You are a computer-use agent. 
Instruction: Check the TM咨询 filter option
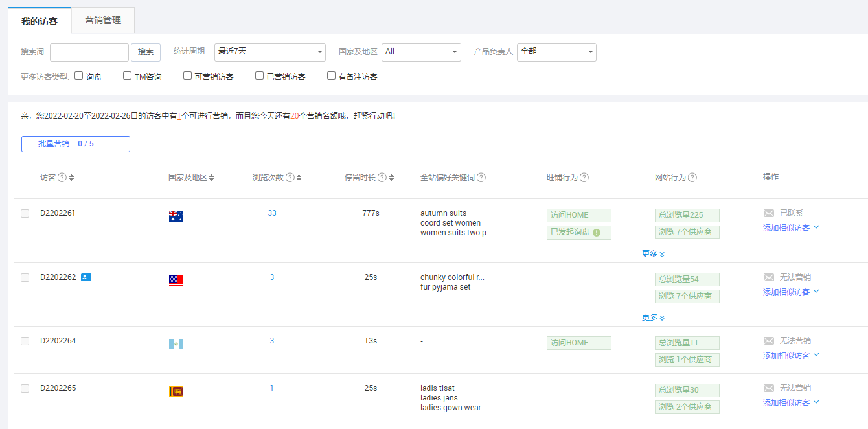pos(127,75)
